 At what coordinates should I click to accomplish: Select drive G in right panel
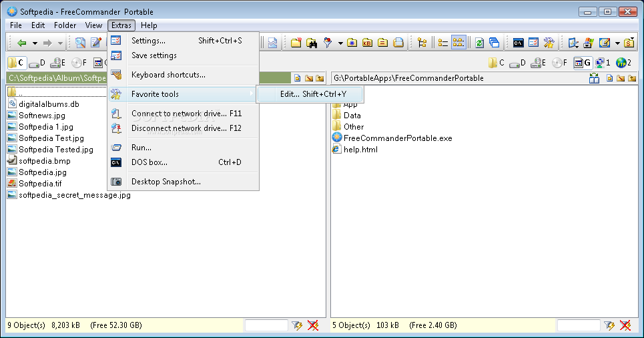583,63
